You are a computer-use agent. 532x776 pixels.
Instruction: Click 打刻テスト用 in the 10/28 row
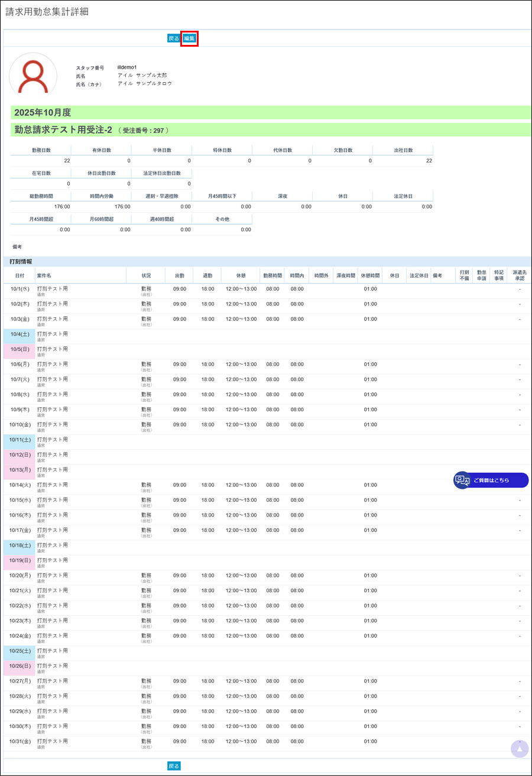[53, 696]
